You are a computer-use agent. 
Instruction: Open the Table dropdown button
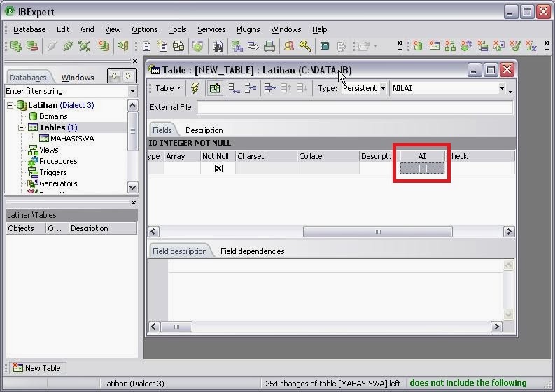(168, 88)
